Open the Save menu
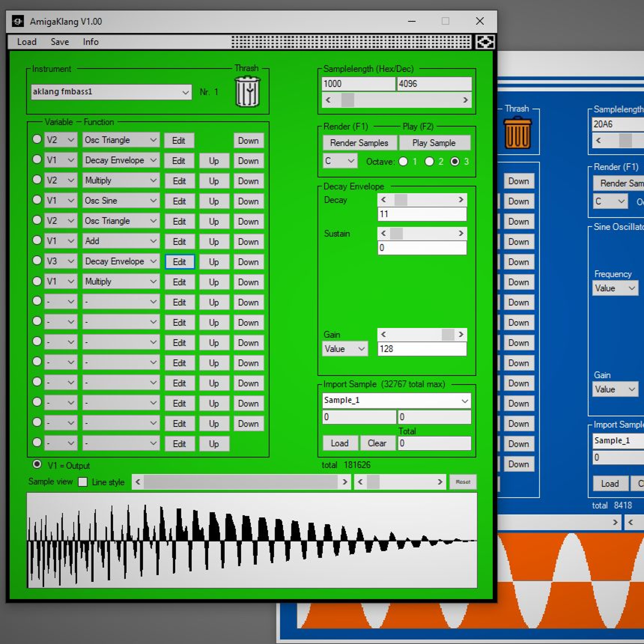 (60, 42)
